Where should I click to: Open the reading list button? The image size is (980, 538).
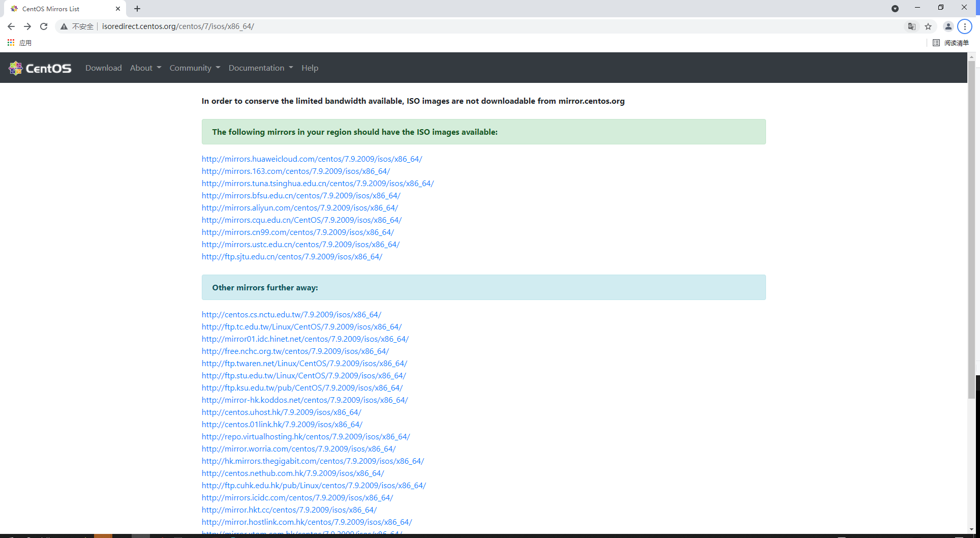coord(951,43)
